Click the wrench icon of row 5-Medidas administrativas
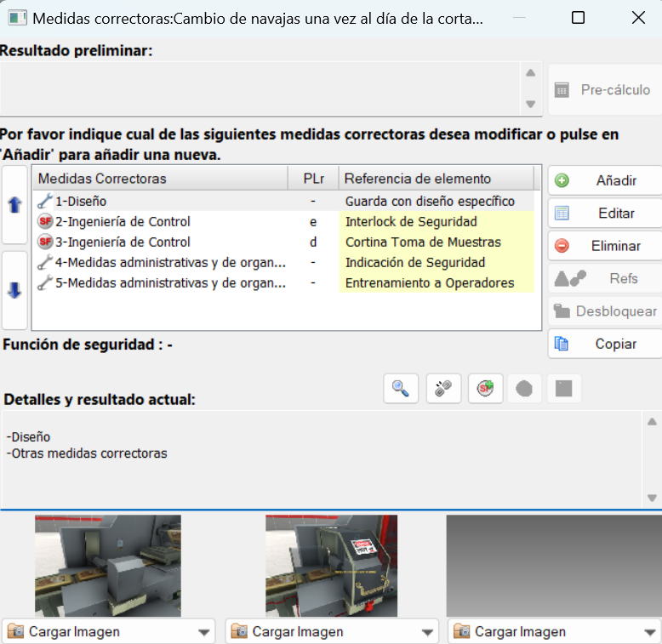Image resolution: width=662 pixels, height=644 pixels. (x=45, y=282)
